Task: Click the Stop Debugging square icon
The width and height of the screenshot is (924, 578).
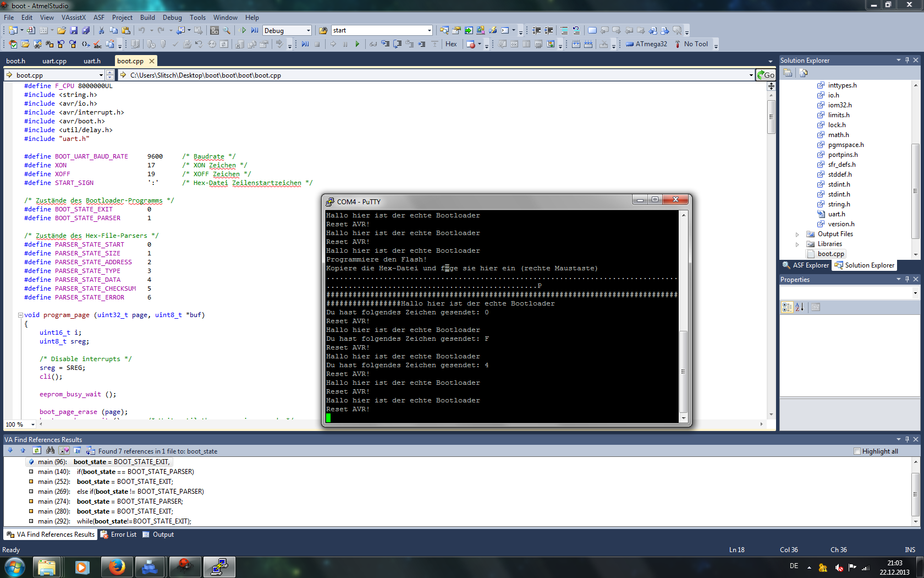Action: 317,44
